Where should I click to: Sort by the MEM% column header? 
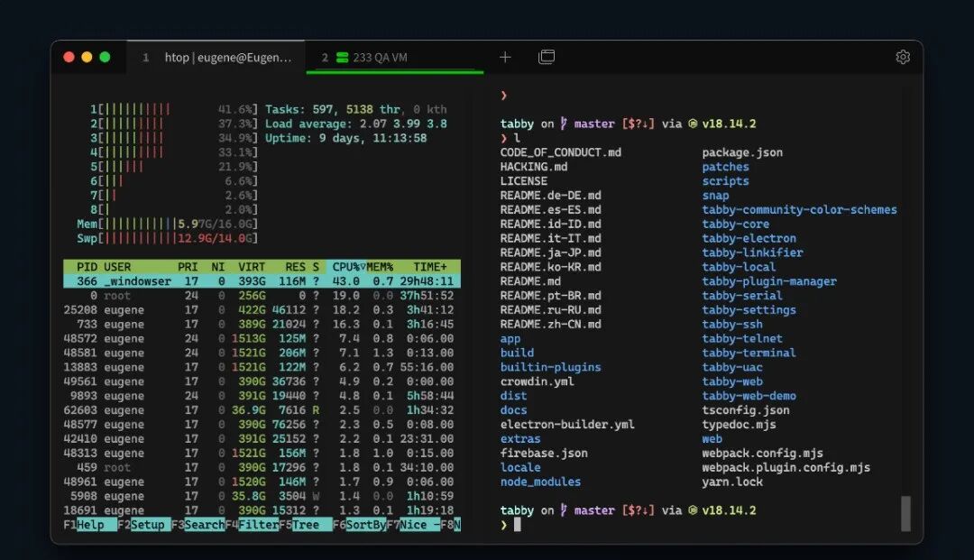(380, 267)
